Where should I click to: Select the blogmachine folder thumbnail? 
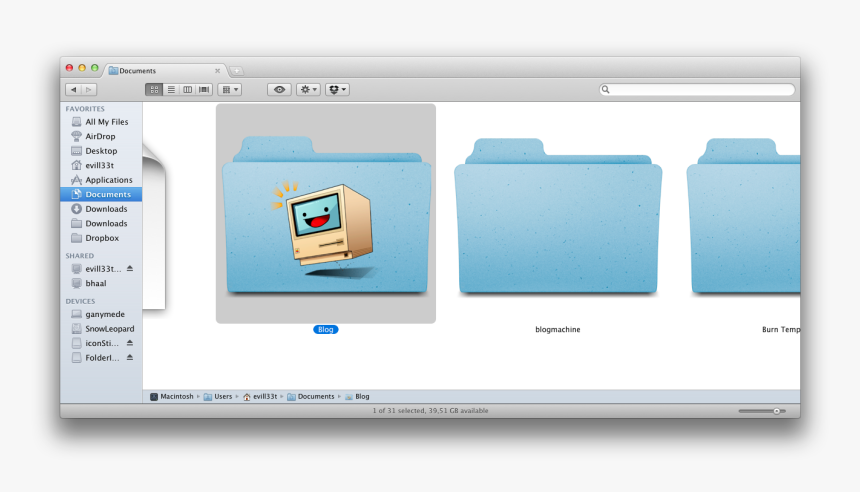[558, 216]
